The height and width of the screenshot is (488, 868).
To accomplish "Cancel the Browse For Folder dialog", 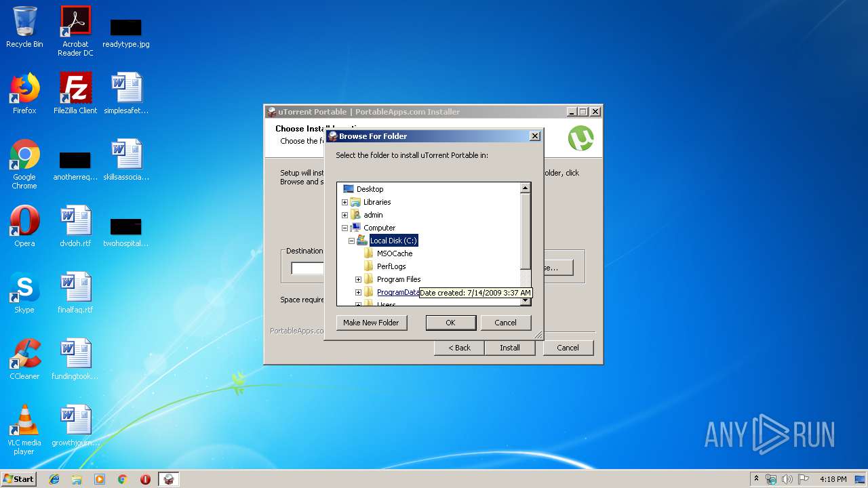I will pos(505,323).
